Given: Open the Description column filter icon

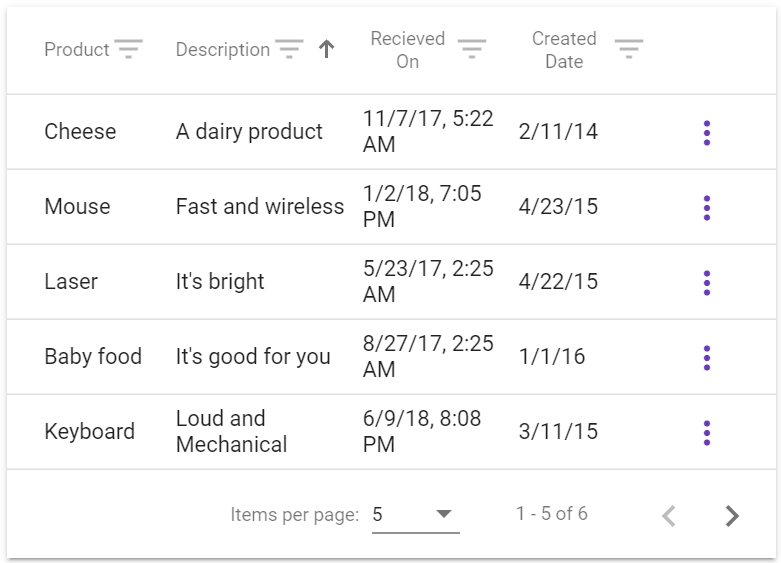Looking at the screenshot, I should point(289,49).
